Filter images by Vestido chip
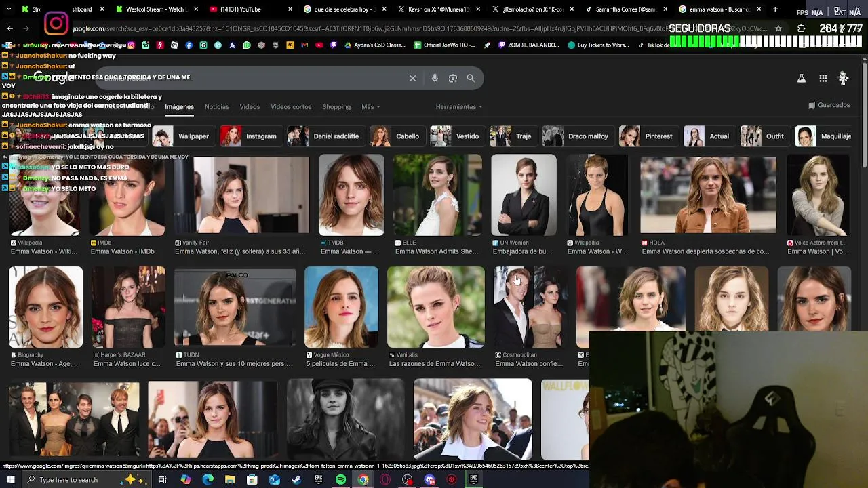Screen dimensions: 868x488 [x=457, y=136]
